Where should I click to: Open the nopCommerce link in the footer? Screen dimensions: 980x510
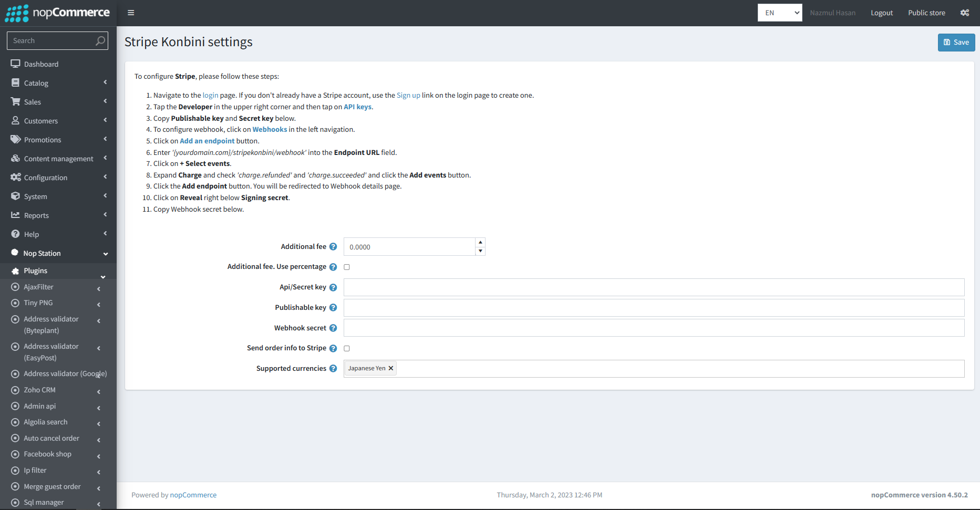click(193, 495)
